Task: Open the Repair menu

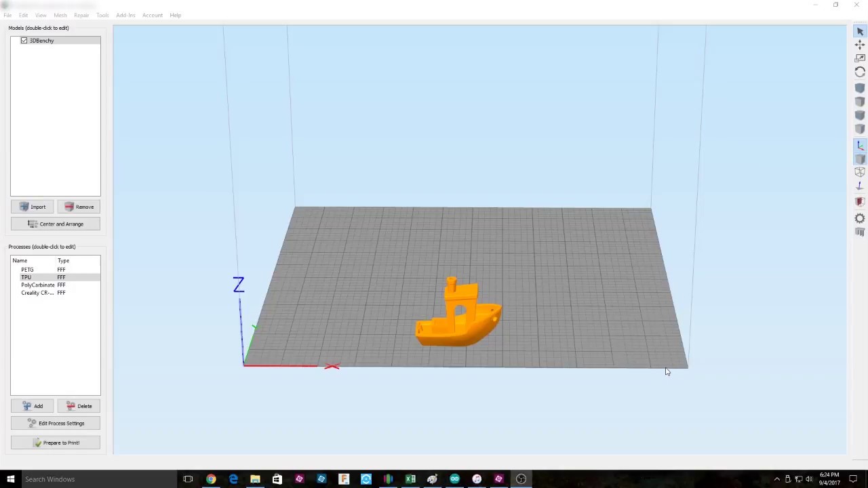Action: (x=81, y=15)
